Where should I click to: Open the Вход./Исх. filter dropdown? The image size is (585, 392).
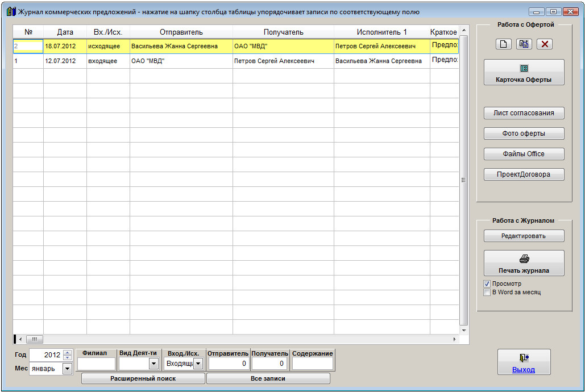point(198,364)
